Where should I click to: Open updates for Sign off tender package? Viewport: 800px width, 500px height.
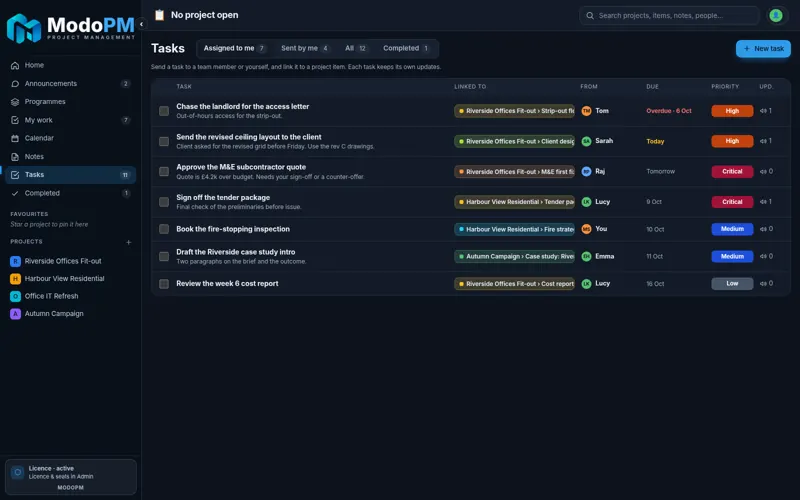pyautogui.click(x=766, y=202)
